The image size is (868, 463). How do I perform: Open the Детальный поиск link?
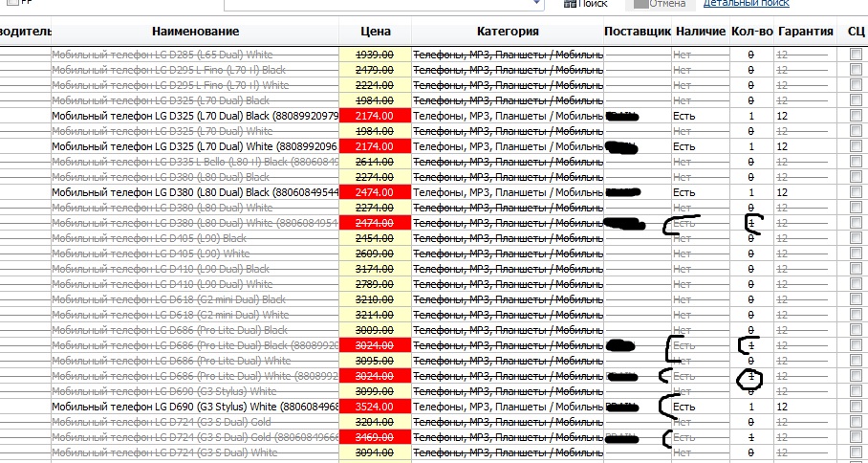747,3
